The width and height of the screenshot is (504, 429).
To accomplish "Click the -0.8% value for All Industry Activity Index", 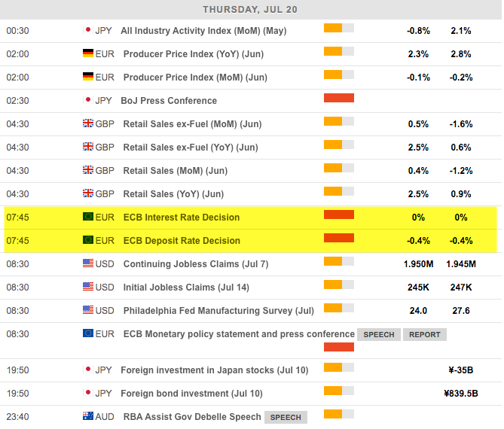I will point(418,31).
